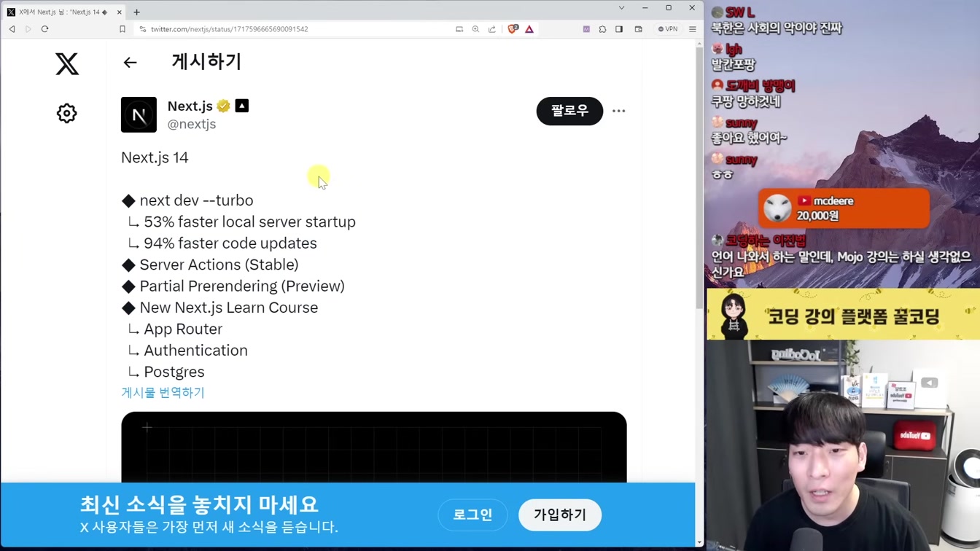Click the gold verified badge next to Next.js
This screenshot has width=980, height=551.
[223, 106]
